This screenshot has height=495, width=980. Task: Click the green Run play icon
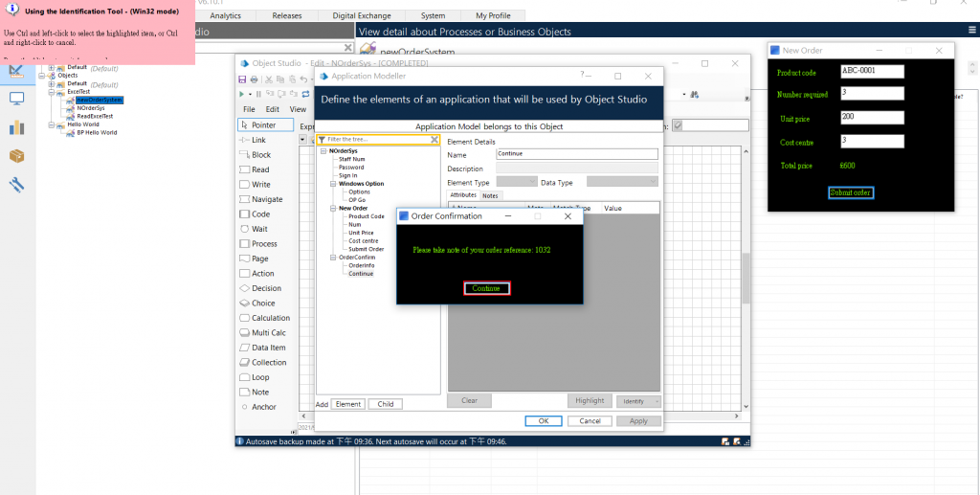coord(242,94)
